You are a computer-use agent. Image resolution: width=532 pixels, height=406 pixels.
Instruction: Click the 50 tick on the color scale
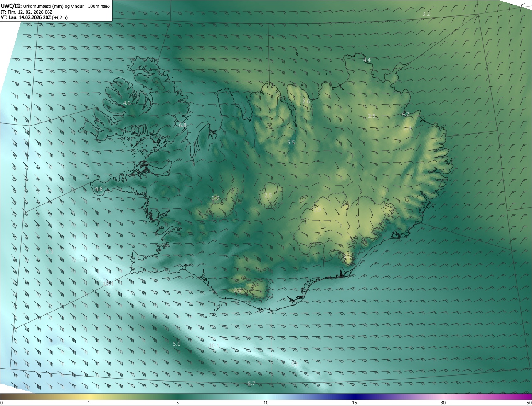coord(529,403)
